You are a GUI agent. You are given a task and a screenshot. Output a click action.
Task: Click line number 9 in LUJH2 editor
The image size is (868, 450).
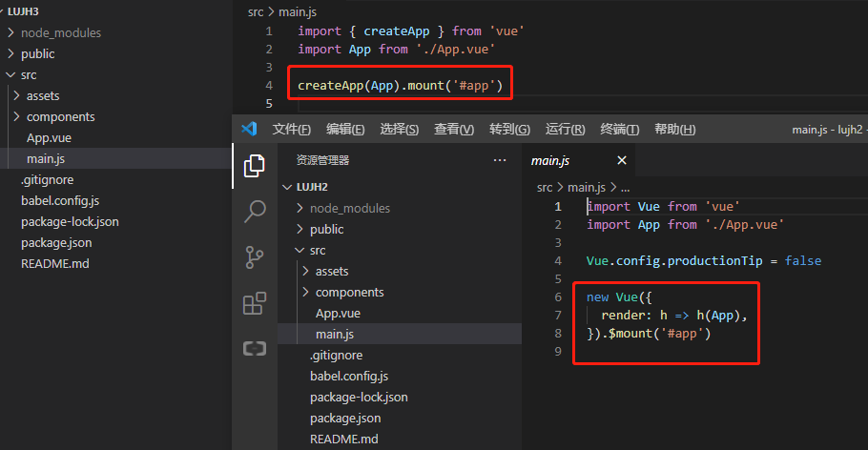click(x=558, y=352)
